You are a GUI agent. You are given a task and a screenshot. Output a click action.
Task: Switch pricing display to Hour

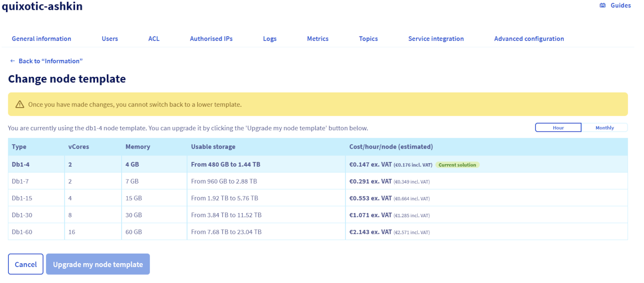click(558, 127)
